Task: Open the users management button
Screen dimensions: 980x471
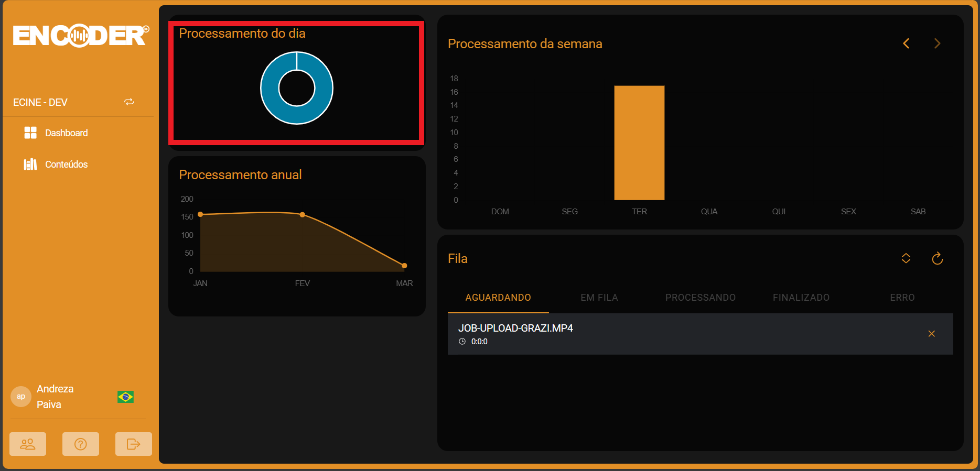Action: [28, 444]
